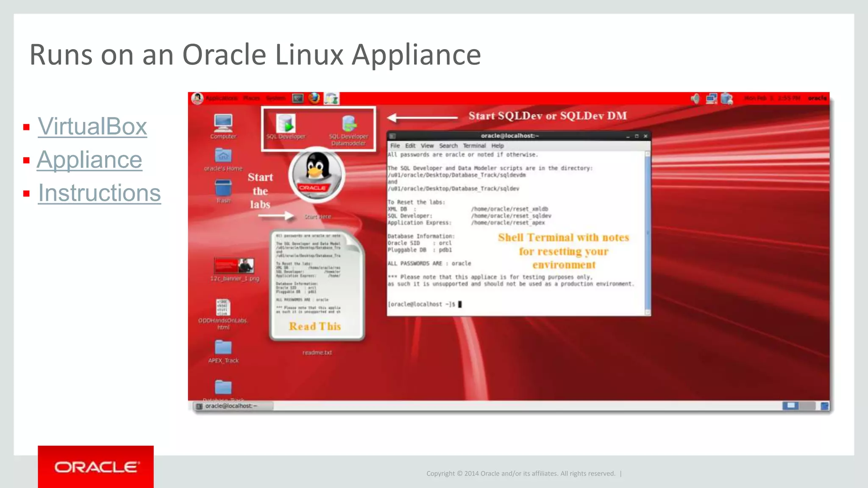Click the Oracle penguin Start Here icon
This screenshot has width=868, height=488.
point(317,176)
